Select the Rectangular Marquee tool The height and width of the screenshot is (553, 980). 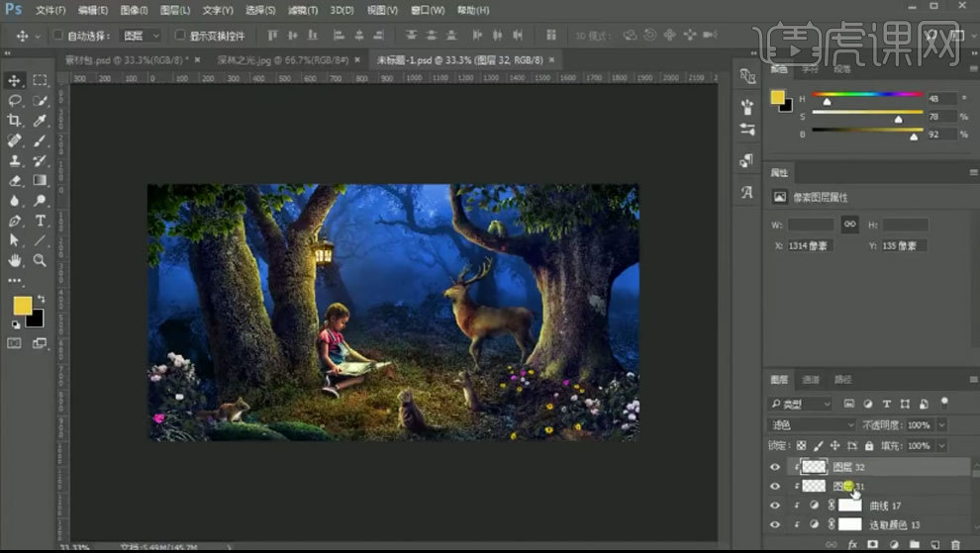[x=40, y=80]
